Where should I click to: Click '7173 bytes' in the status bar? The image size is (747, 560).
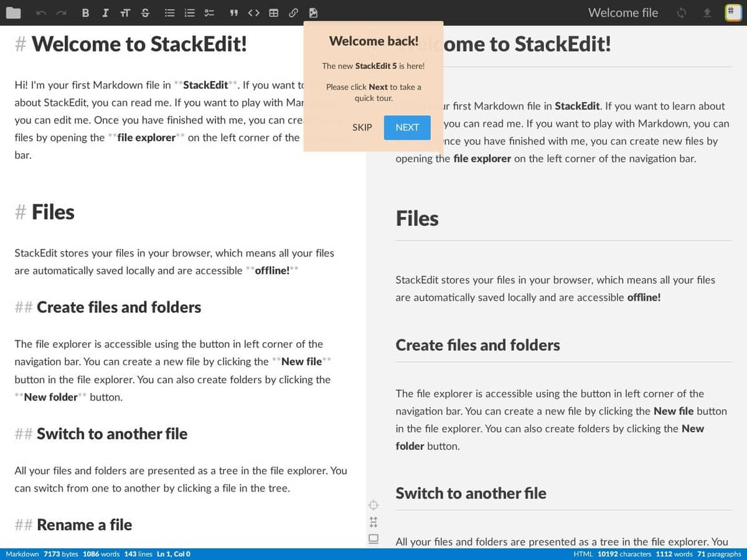[x=61, y=554]
